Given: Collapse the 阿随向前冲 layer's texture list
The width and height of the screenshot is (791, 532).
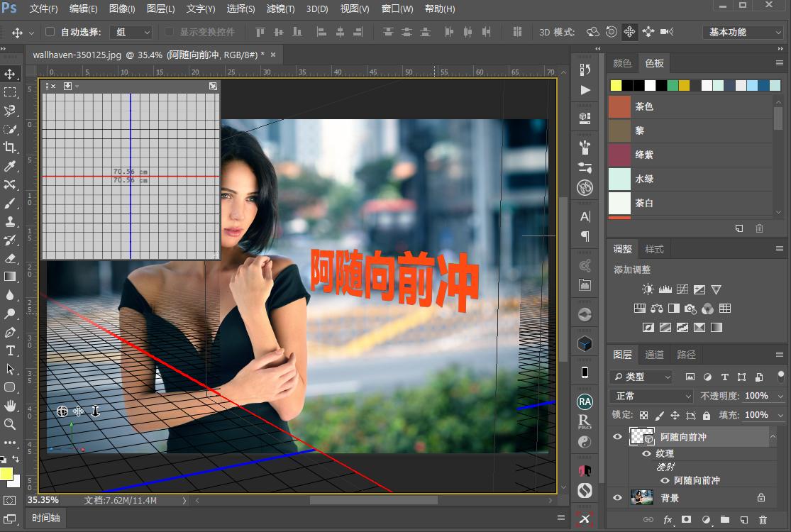Looking at the screenshot, I should [773, 436].
